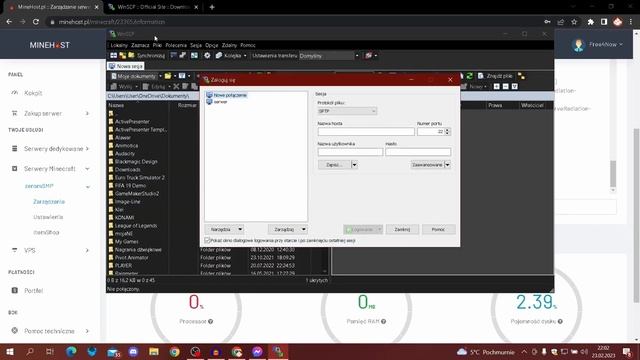640x360 pixels.
Task: Open the Protokół pliku SFTP dropdown
Action: pyautogui.click(x=347, y=111)
